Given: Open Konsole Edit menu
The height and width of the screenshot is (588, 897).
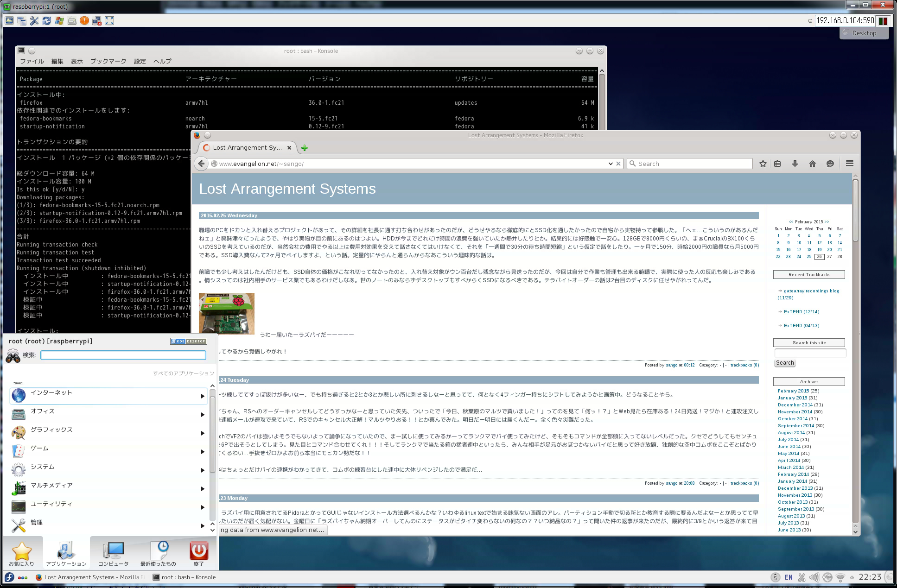Looking at the screenshot, I should [57, 61].
